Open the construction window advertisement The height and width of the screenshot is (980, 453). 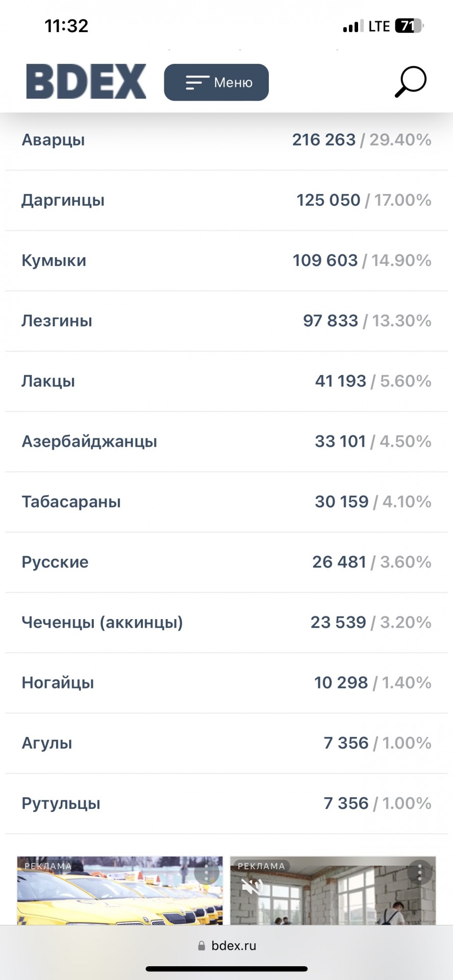point(333,891)
